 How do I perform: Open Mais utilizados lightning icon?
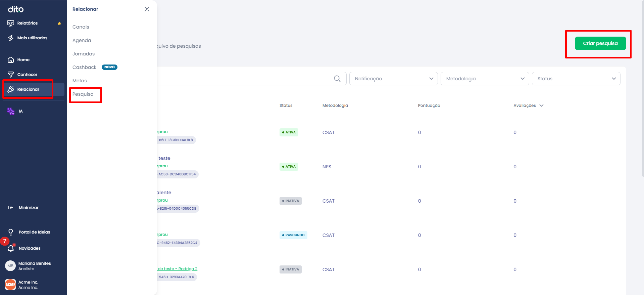11,38
